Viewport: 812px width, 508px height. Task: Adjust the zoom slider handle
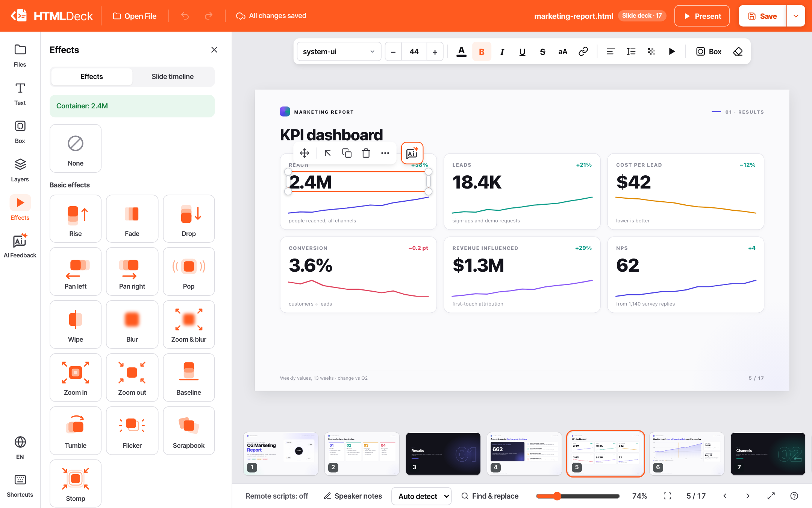tap(557, 496)
